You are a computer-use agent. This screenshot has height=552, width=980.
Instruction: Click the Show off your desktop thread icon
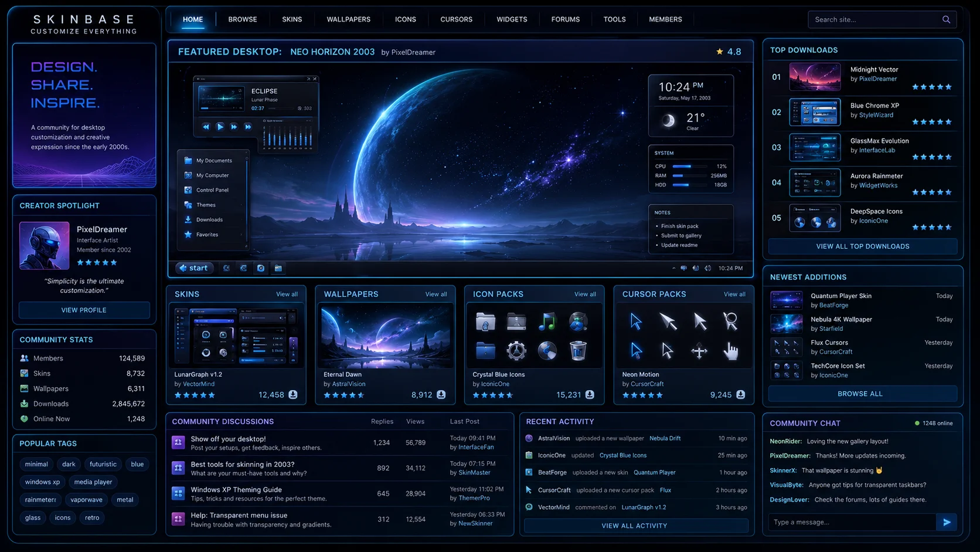(178, 442)
